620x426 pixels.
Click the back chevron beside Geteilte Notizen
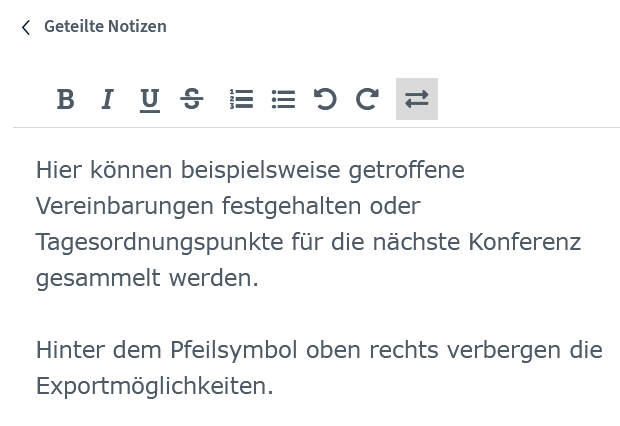point(26,28)
